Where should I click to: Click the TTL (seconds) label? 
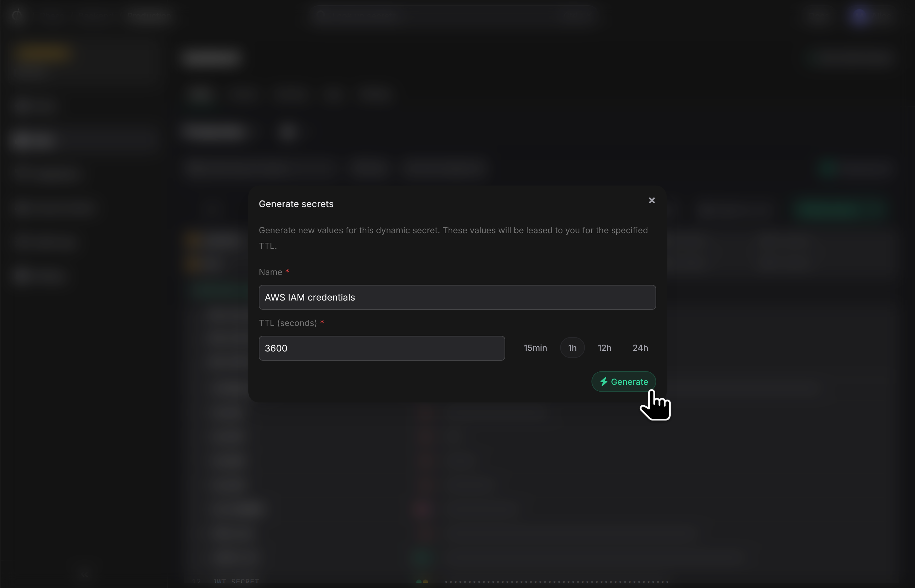[291, 323]
